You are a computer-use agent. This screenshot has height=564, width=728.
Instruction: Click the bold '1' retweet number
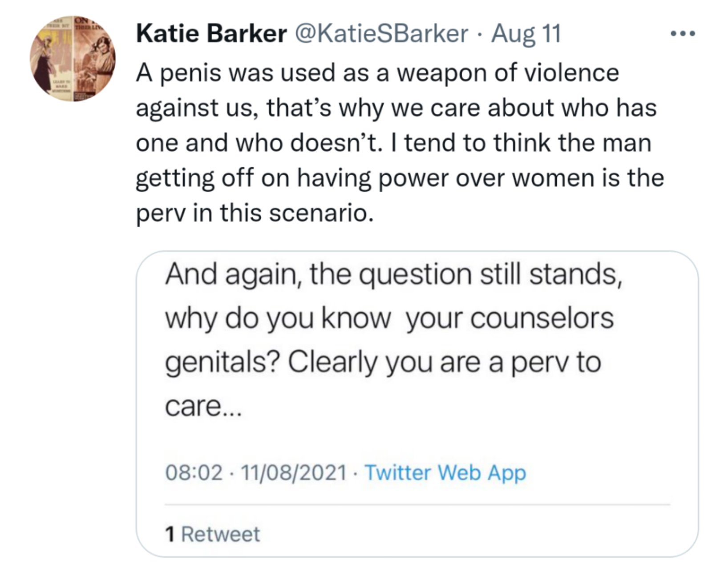click(170, 534)
